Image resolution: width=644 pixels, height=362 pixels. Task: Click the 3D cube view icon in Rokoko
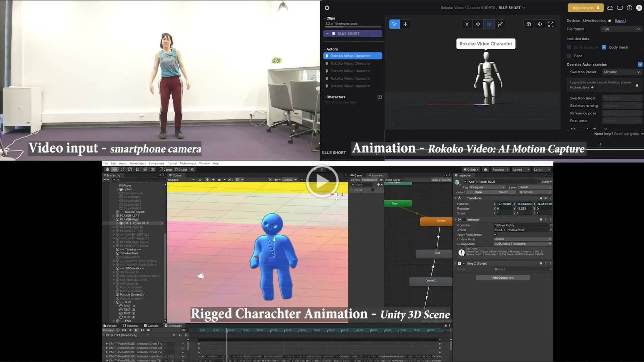point(529,24)
